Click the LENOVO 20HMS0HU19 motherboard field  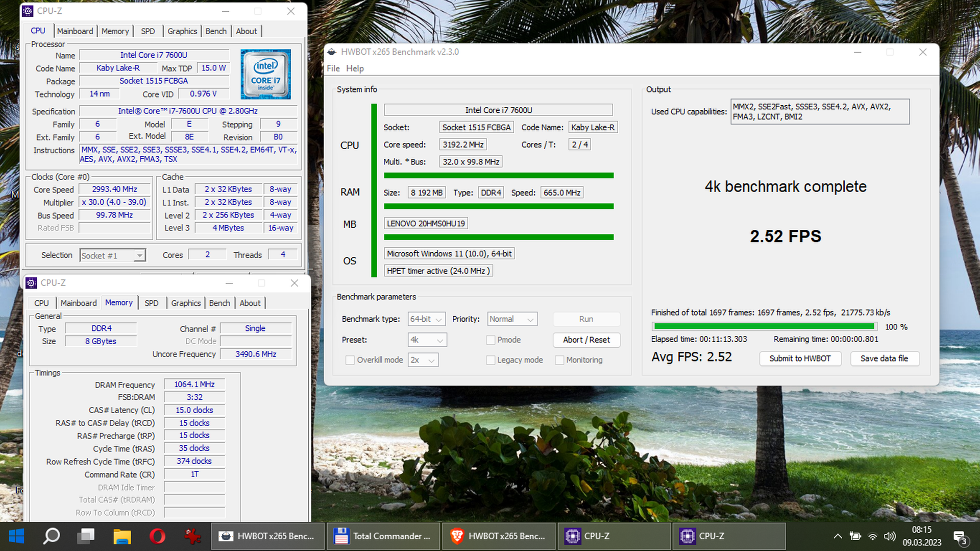[x=426, y=224]
